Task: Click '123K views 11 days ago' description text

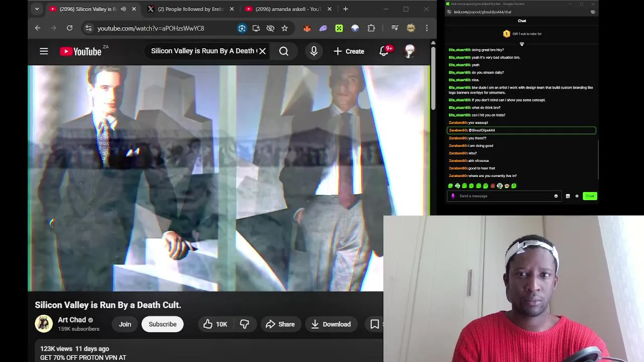Action: [74, 349]
